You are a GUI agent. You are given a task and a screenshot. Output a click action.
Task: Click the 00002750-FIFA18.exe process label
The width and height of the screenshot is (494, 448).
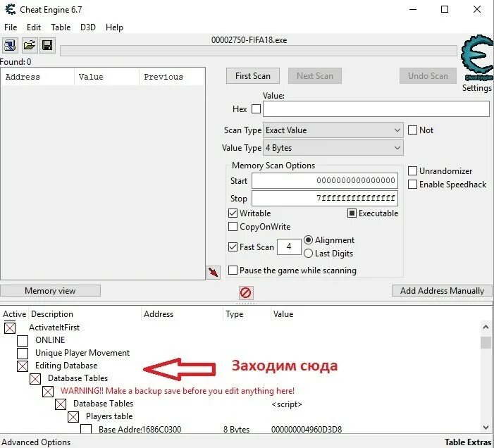pyautogui.click(x=249, y=40)
